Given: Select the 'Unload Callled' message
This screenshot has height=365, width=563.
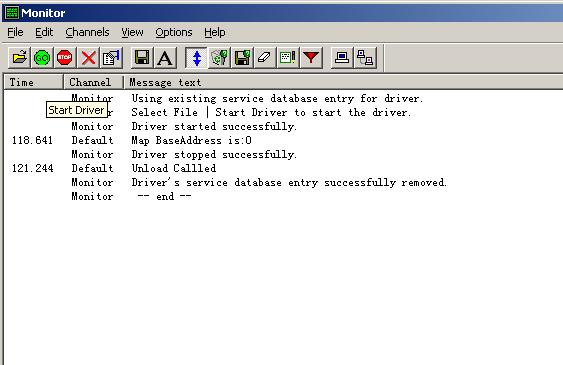Looking at the screenshot, I should pos(174,168).
